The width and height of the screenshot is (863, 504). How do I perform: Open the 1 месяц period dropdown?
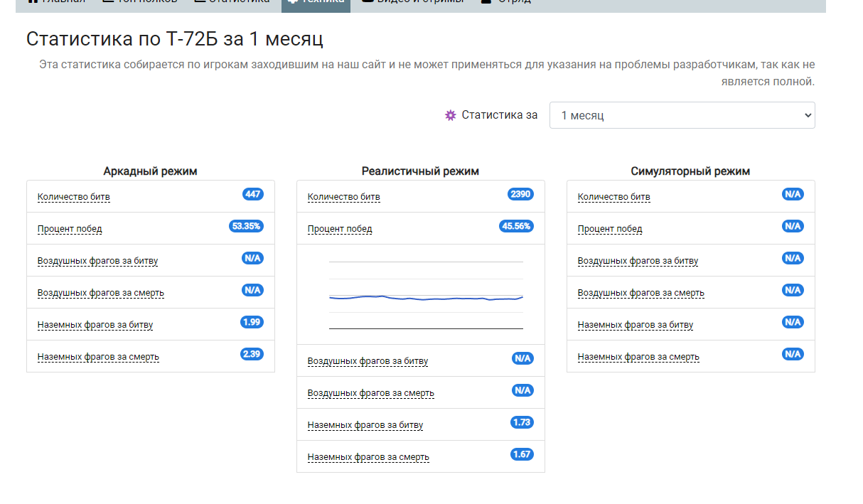[682, 115]
